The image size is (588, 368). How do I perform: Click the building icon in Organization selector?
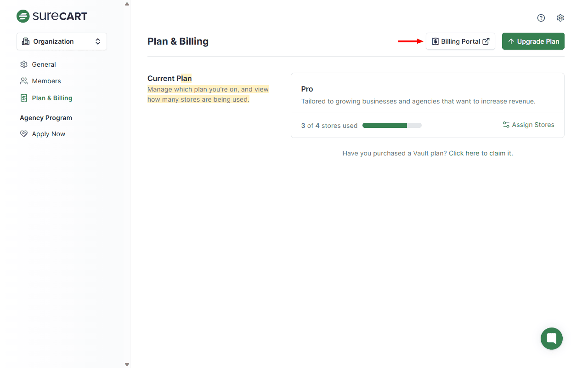pyautogui.click(x=26, y=41)
